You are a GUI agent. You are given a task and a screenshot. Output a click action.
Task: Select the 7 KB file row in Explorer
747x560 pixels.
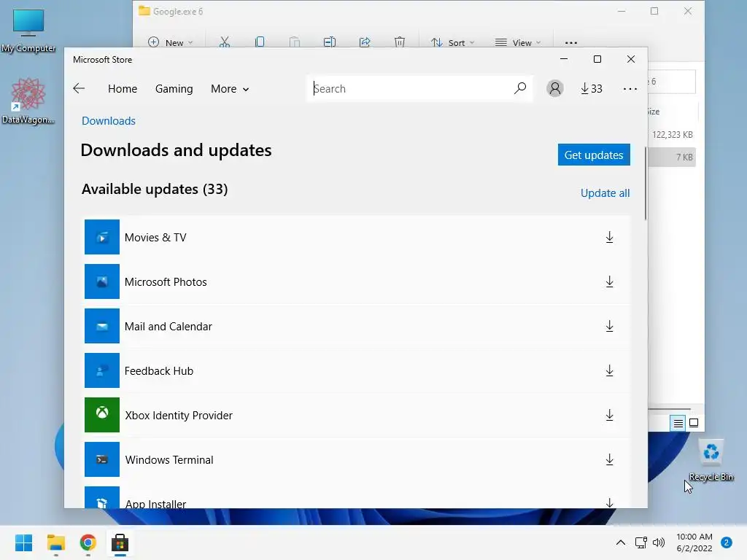click(672, 157)
